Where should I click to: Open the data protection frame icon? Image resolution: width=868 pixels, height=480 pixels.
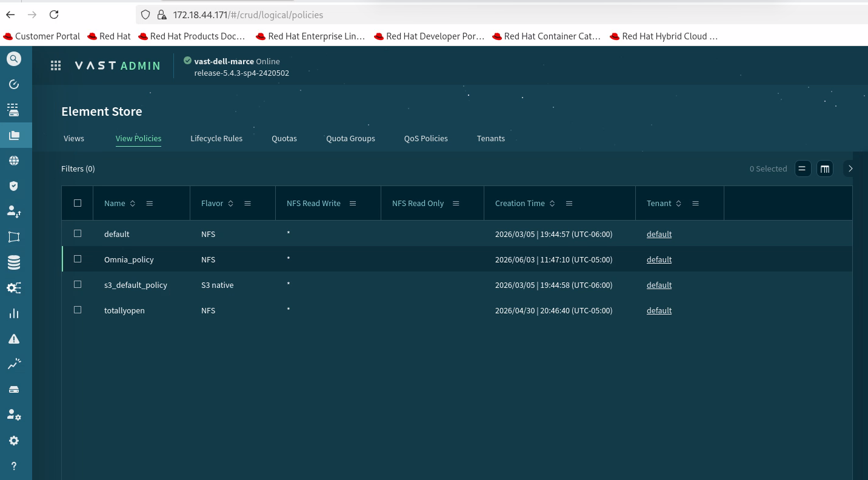click(14, 237)
